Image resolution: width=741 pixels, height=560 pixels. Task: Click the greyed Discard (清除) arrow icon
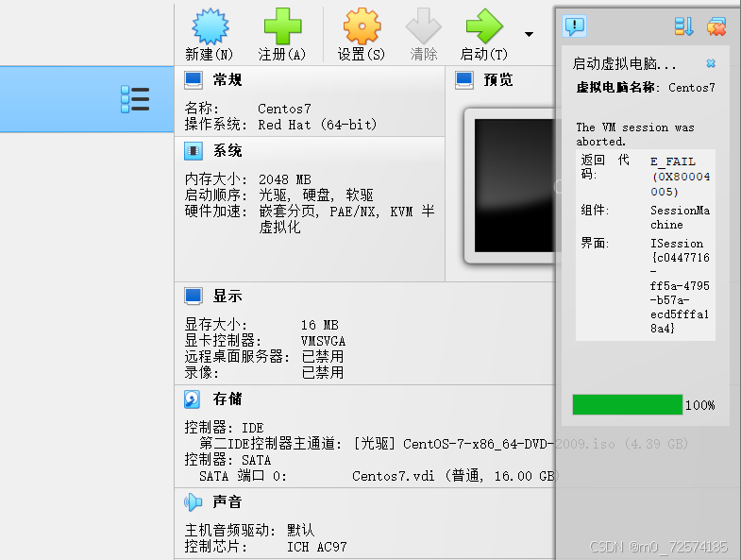tap(424, 26)
